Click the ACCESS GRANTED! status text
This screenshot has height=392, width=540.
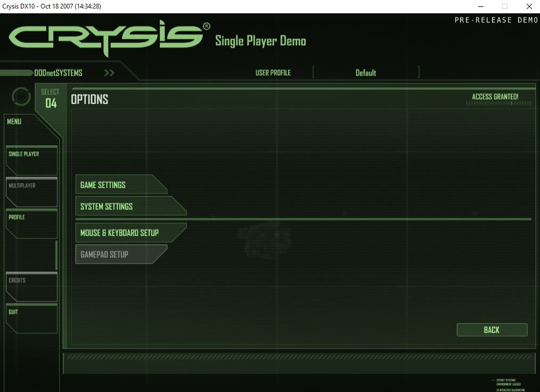(495, 97)
